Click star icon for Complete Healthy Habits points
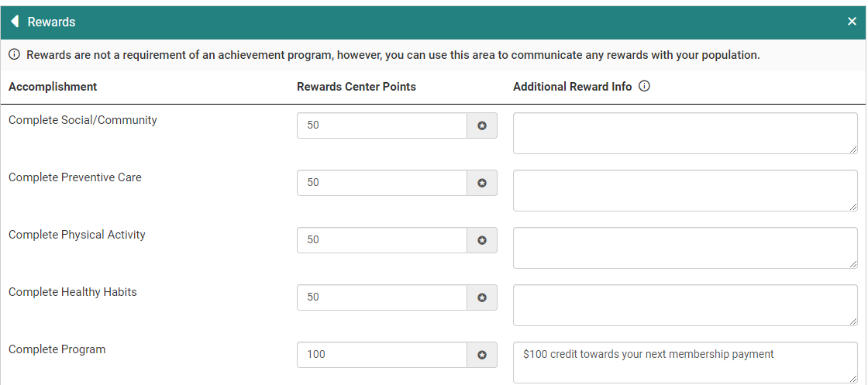The height and width of the screenshot is (385, 868). [x=482, y=297]
